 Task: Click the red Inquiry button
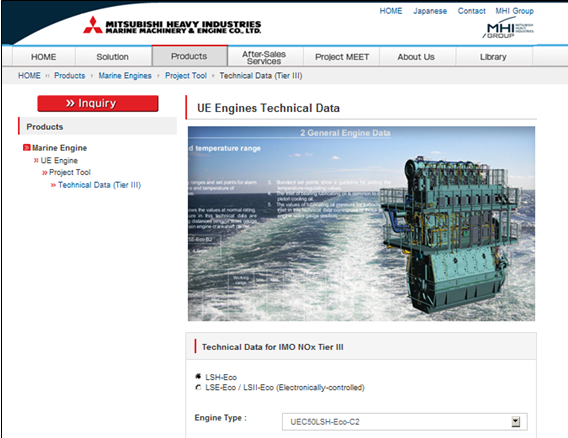pos(98,103)
